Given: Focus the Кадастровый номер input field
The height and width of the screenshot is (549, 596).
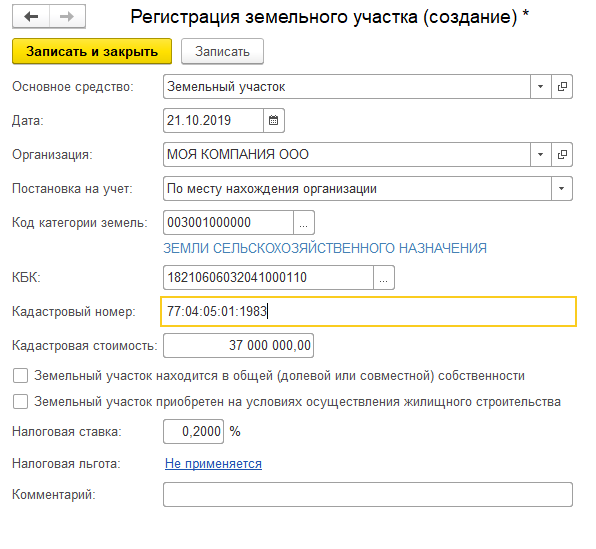Looking at the screenshot, I should [368, 311].
